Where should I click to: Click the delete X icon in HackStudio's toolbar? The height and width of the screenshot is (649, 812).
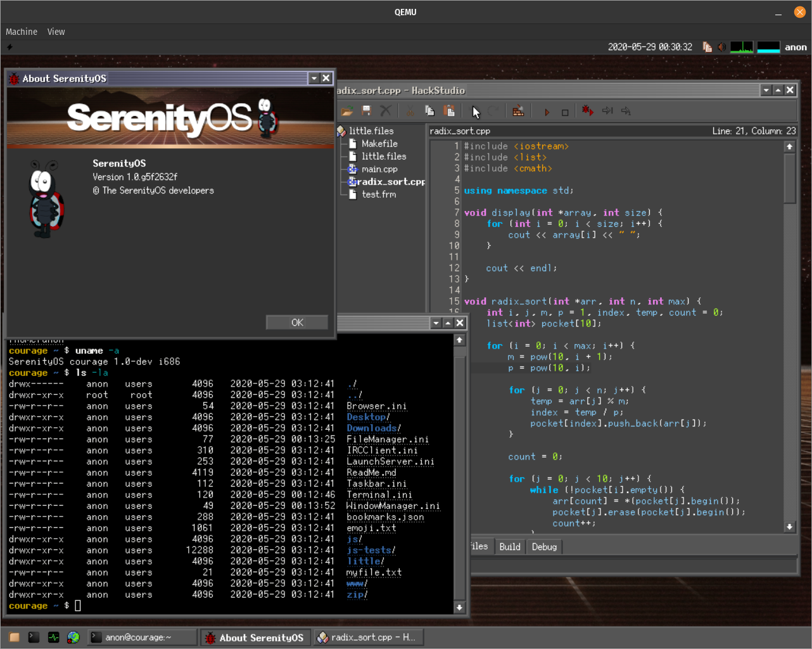pyautogui.click(x=385, y=111)
